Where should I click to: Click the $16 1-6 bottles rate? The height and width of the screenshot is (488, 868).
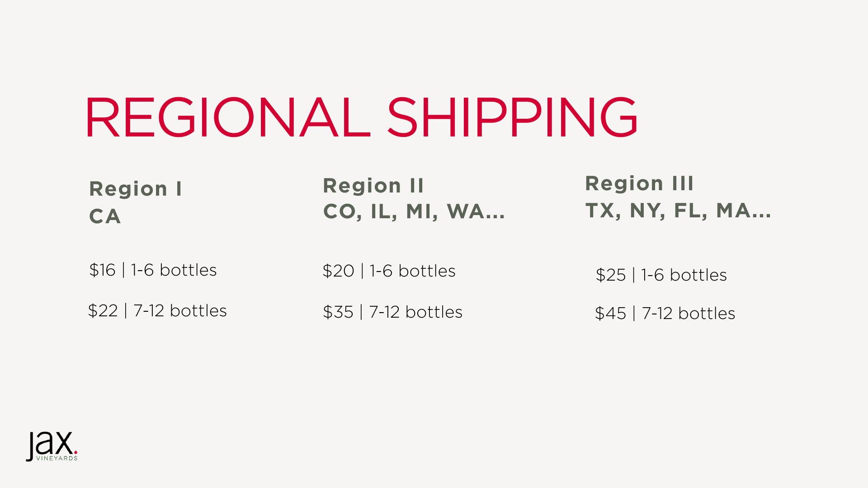(x=153, y=270)
